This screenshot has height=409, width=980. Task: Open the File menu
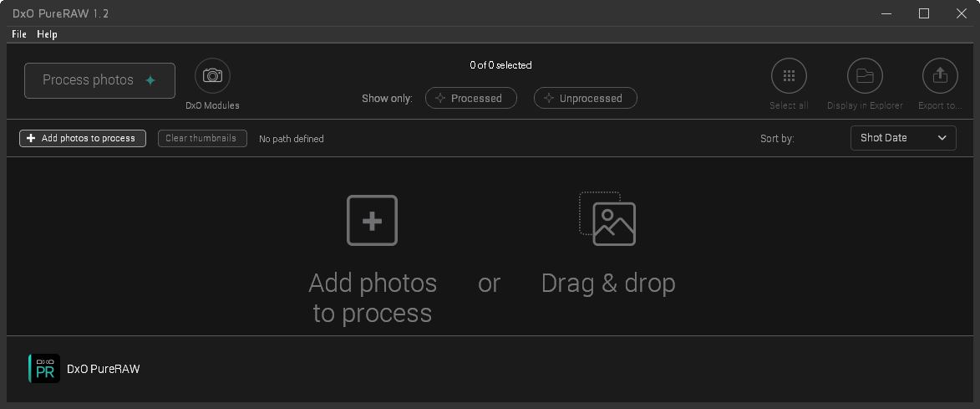pyautogui.click(x=19, y=34)
